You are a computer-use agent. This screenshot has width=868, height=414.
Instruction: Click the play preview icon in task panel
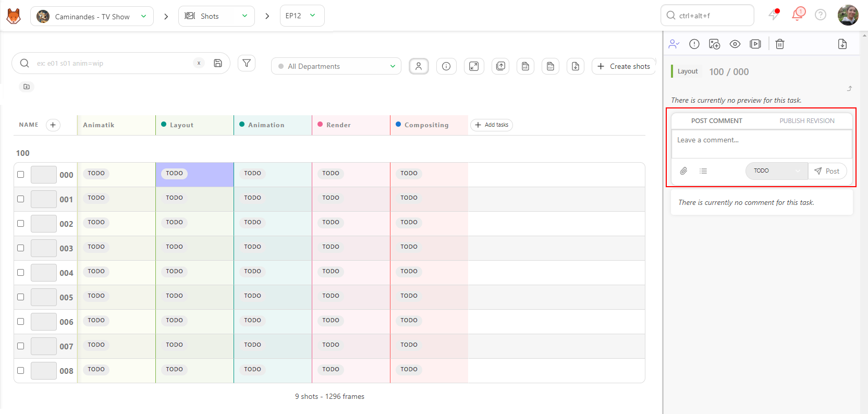click(755, 44)
